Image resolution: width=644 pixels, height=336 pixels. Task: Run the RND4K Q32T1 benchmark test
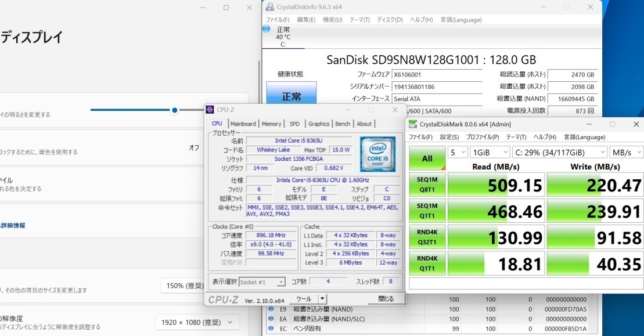coord(427,236)
